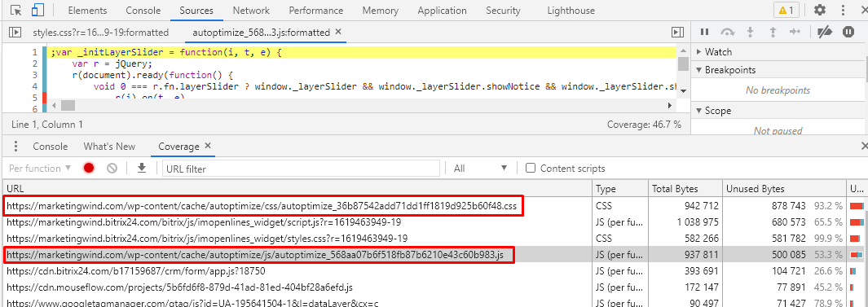Step over next function call

click(x=727, y=32)
